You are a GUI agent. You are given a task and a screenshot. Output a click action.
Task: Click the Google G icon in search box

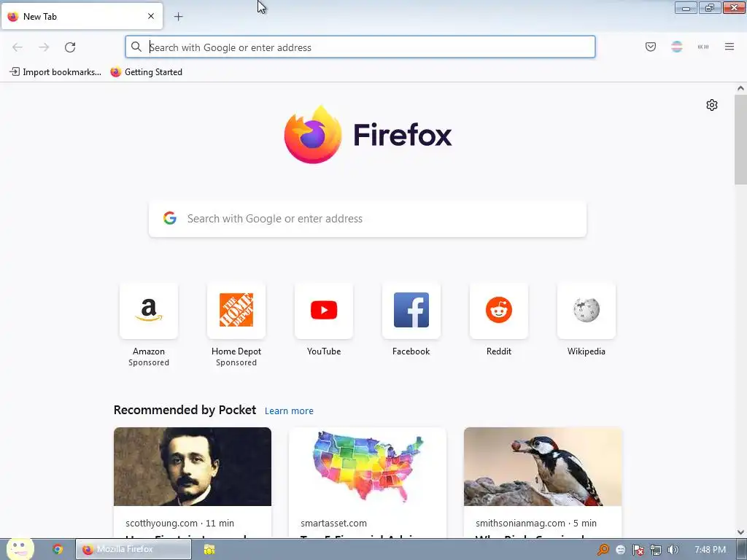(170, 218)
